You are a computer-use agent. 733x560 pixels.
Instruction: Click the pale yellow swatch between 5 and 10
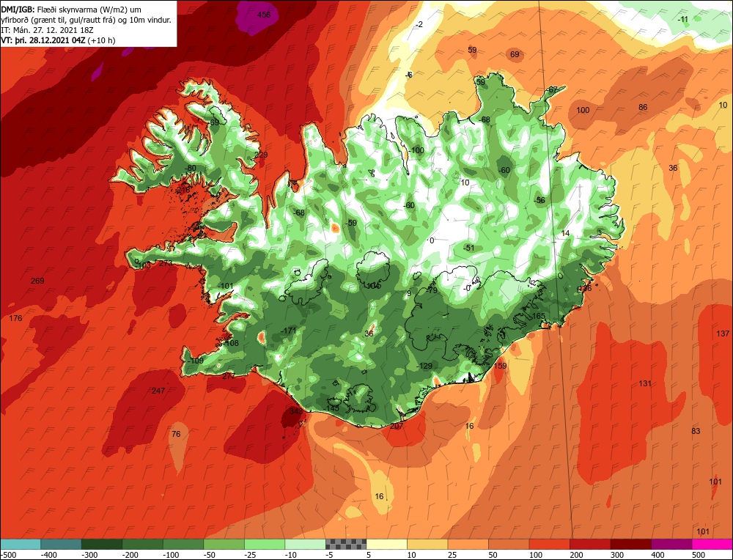[x=386, y=544]
